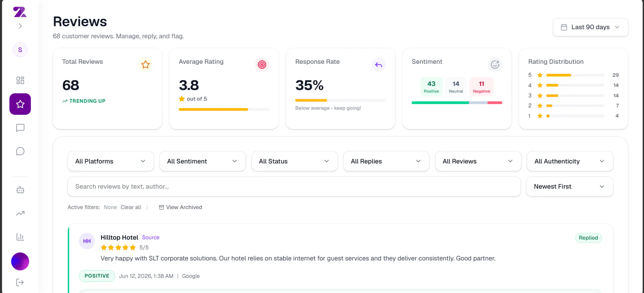The image size is (644, 293).
Task: Select the 43 Positive sentiment tile
Action: click(x=431, y=87)
